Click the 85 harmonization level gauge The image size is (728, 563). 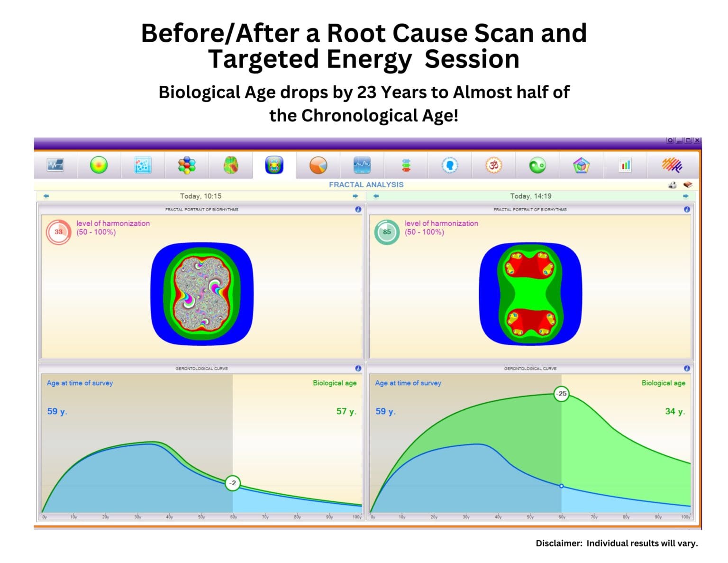[x=386, y=232]
